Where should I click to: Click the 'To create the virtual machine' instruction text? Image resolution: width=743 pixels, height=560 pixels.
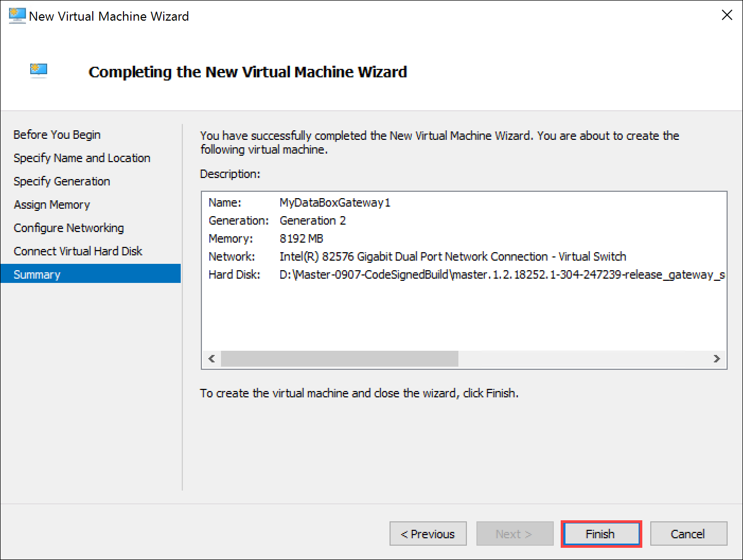point(359,393)
